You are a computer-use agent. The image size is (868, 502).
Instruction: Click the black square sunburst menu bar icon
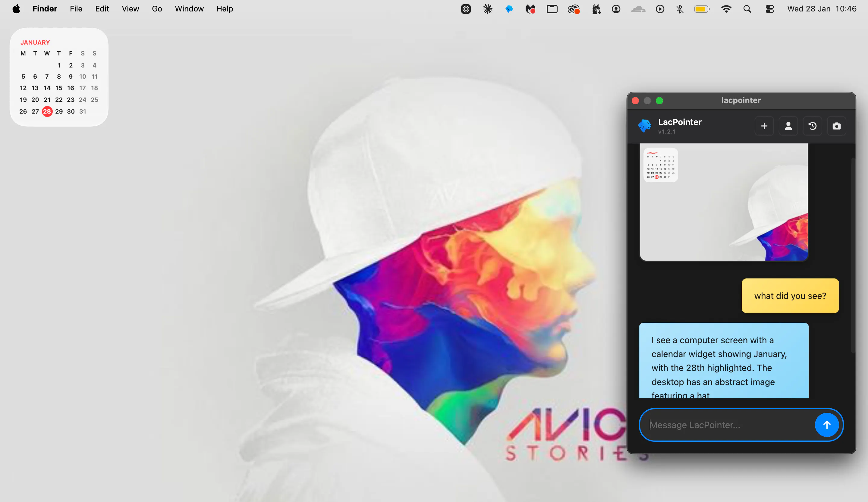(466, 9)
